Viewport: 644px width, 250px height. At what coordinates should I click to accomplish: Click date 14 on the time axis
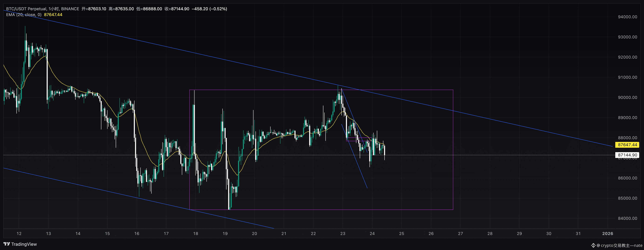[x=78, y=233]
